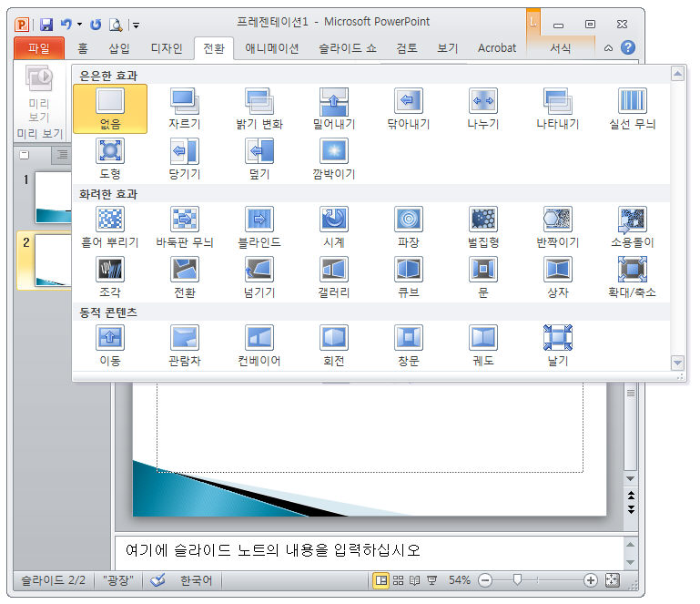
Task: Start Slide Show from status bar
Action: pyautogui.click(x=431, y=580)
